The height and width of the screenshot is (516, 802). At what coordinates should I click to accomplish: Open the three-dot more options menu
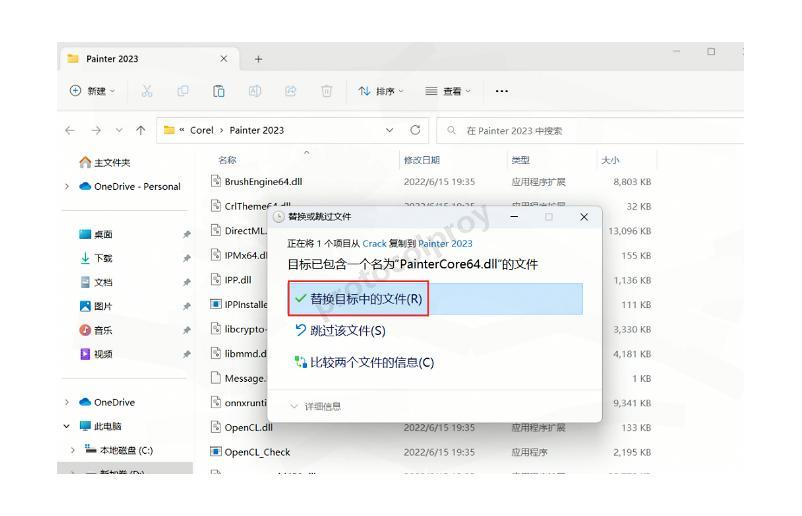coord(502,91)
